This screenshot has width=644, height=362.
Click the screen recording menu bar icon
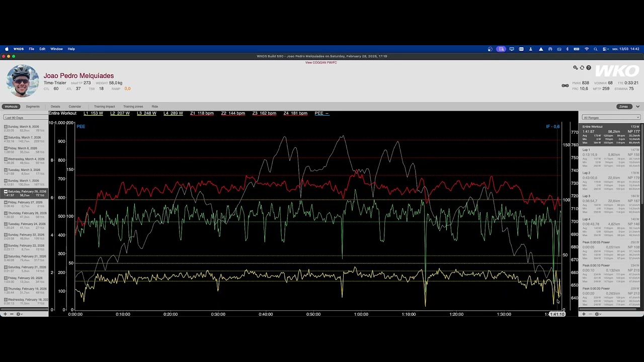501,49
